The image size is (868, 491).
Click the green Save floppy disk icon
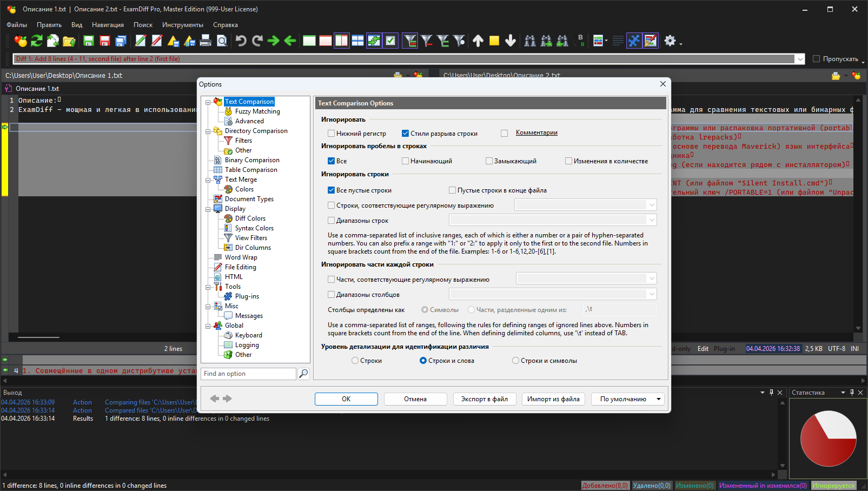[x=89, y=41]
